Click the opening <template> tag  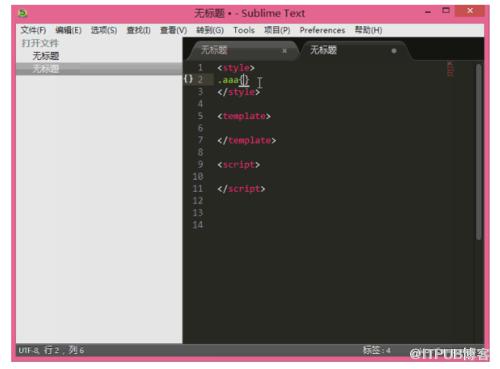(244, 116)
